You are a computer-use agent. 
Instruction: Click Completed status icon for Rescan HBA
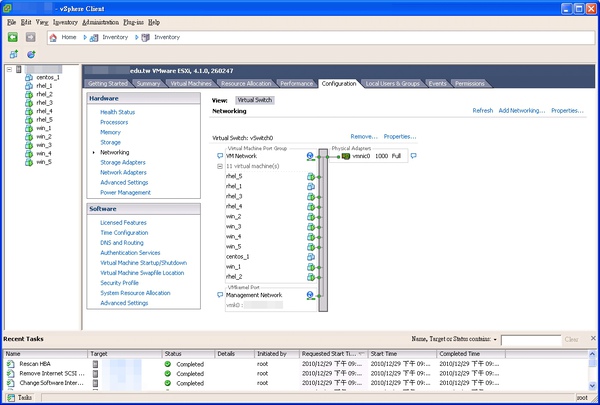tap(168, 364)
